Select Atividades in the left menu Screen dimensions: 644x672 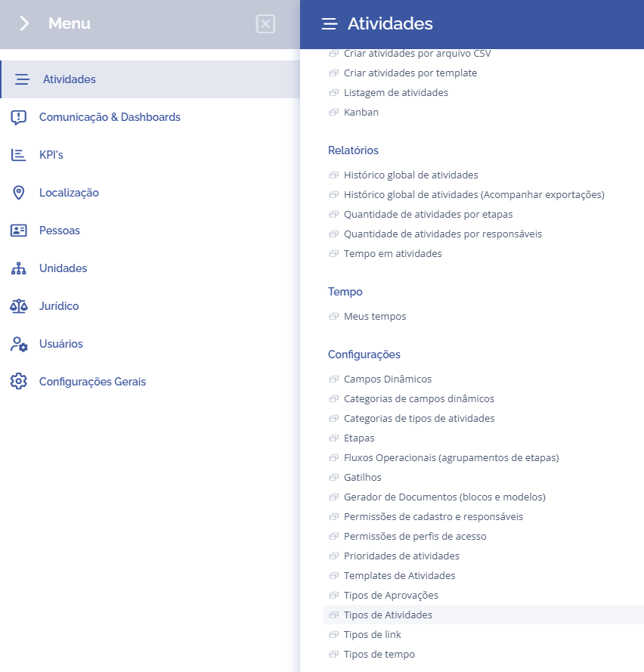[70, 79]
